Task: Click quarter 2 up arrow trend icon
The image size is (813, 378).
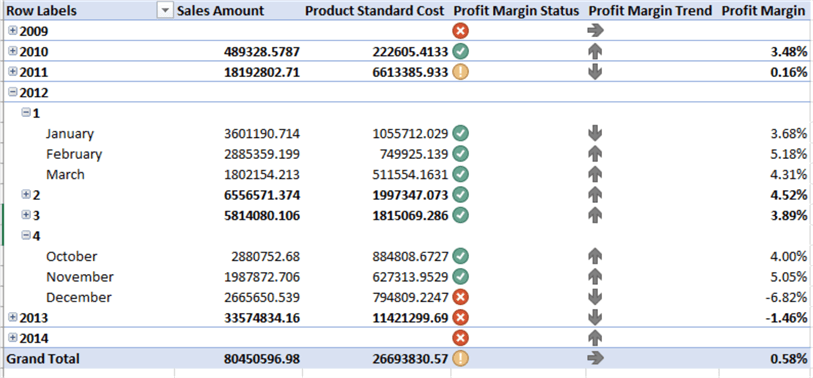Action: (595, 194)
